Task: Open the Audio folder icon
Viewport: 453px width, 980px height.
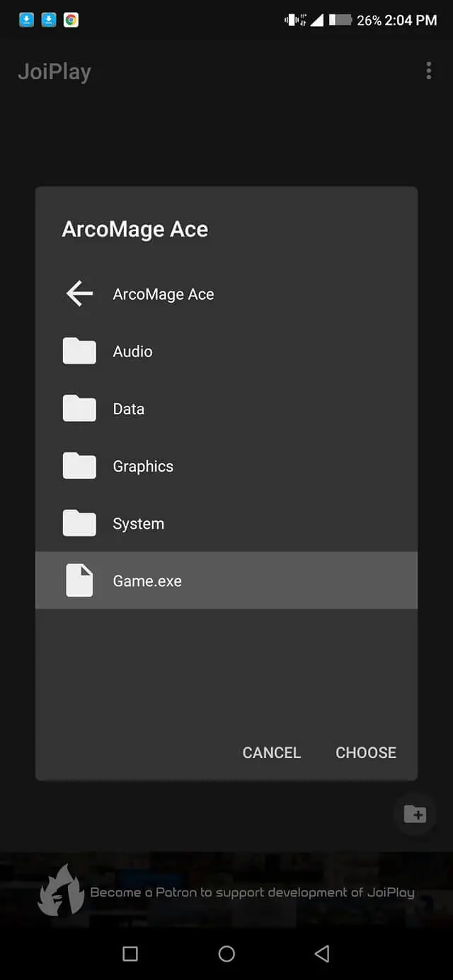Action: coord(79,351)
